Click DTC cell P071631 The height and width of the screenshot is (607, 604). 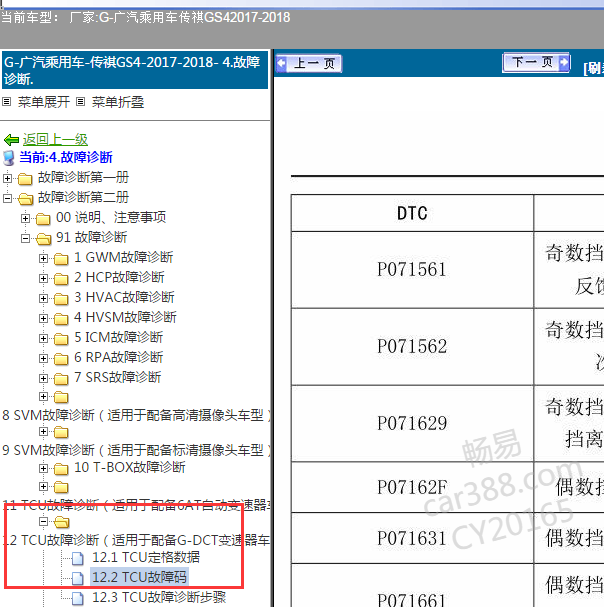tap(412, 538)
